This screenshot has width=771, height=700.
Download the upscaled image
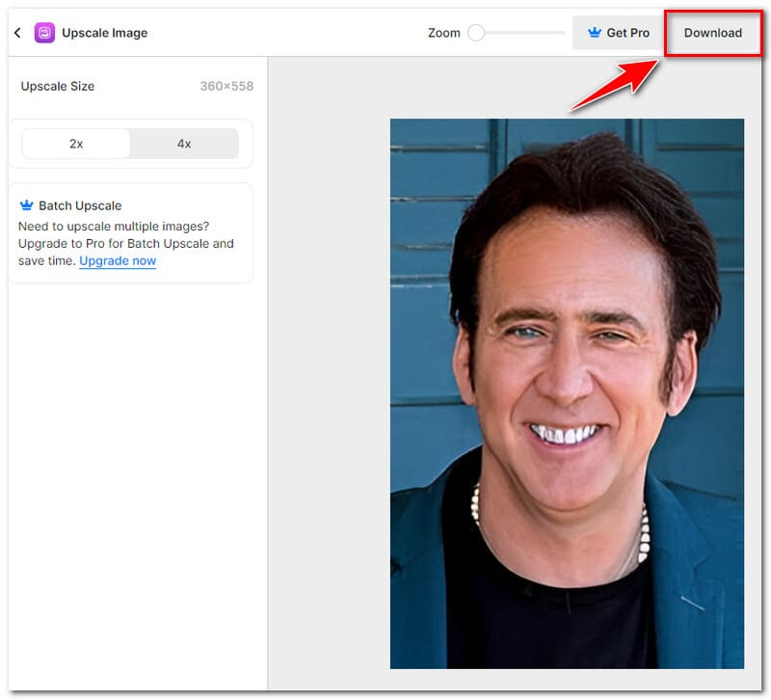point(712,33)
